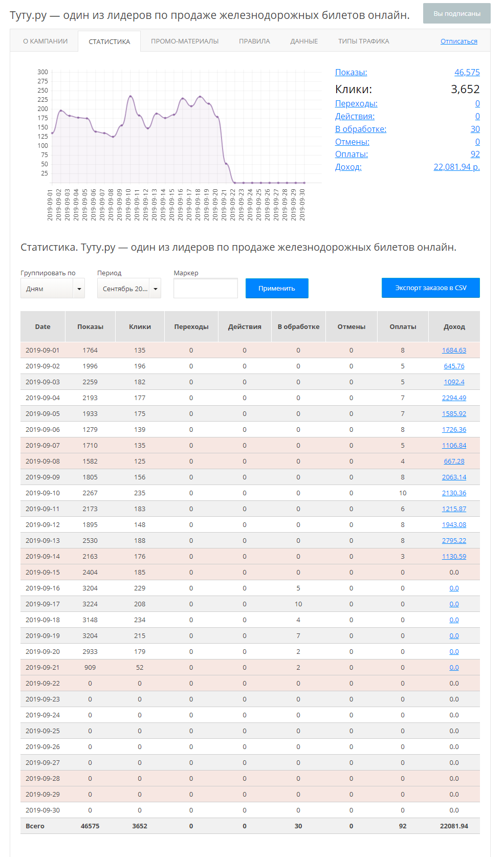Export orders via Экспорт заказов в CSV
The height and width of the screenshot is (857, 504).
[x=430, y=288]
